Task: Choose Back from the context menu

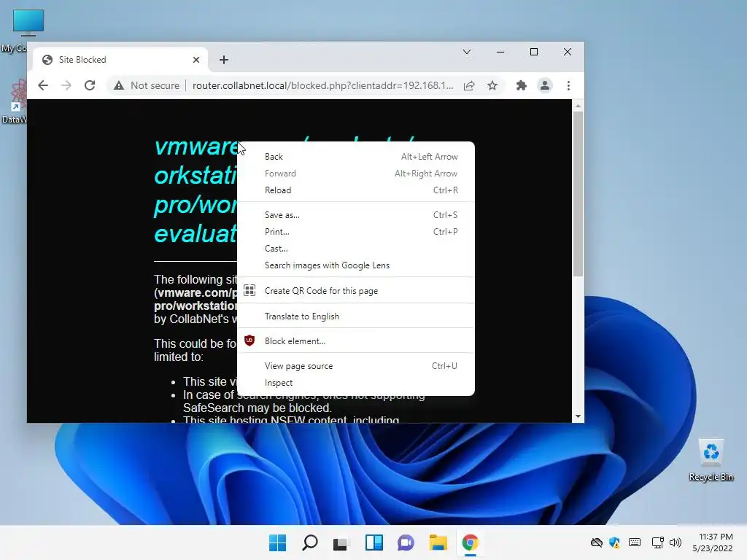Action: [356, 157]
